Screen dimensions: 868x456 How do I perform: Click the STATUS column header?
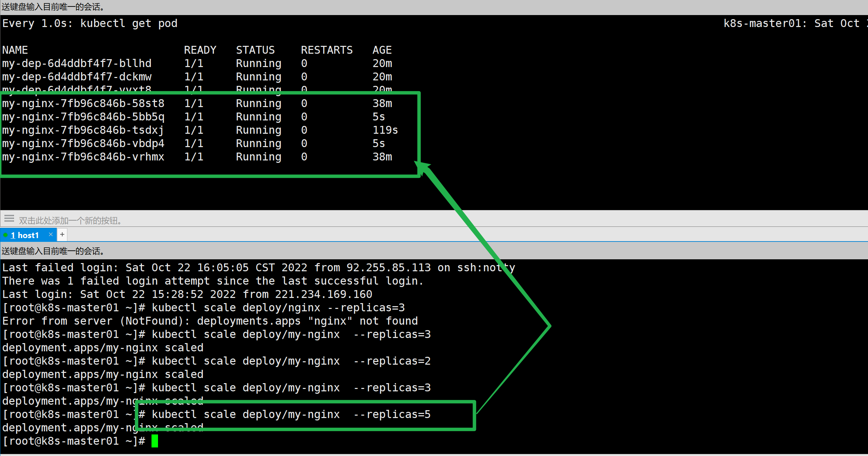[255, 50]
